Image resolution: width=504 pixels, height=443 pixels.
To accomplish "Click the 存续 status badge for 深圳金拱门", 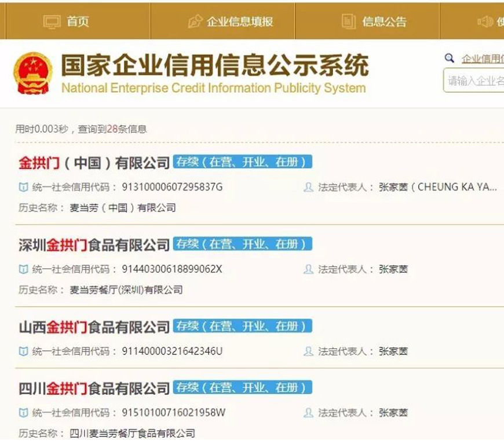I will tap(242, 244).
